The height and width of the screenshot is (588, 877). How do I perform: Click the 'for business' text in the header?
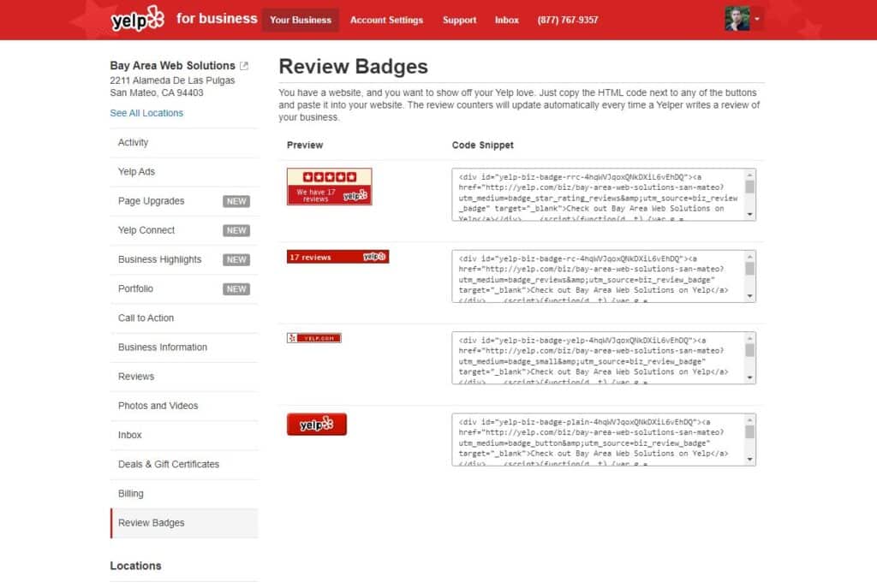coord(217,19)
